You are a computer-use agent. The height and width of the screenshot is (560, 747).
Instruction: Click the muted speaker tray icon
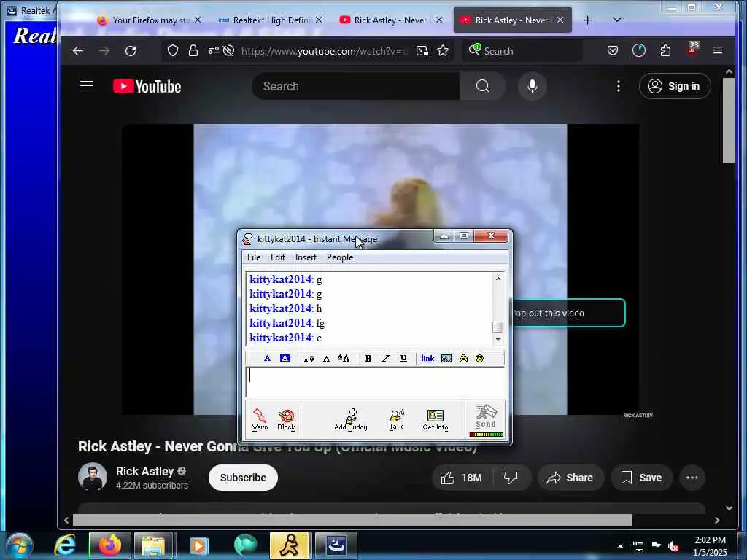coord(673,546)
